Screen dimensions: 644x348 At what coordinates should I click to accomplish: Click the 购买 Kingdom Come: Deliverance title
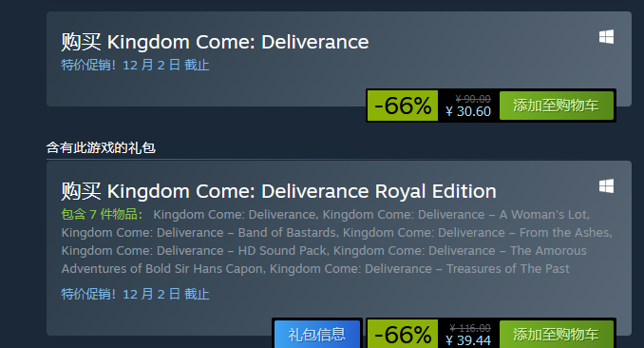[215, 42]
